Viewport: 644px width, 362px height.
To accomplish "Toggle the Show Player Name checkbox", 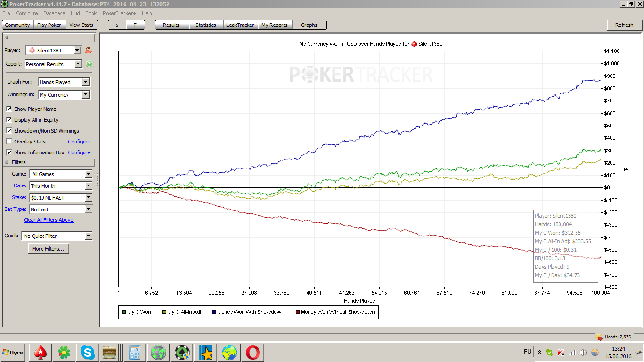I will click(x=9, y=109).
